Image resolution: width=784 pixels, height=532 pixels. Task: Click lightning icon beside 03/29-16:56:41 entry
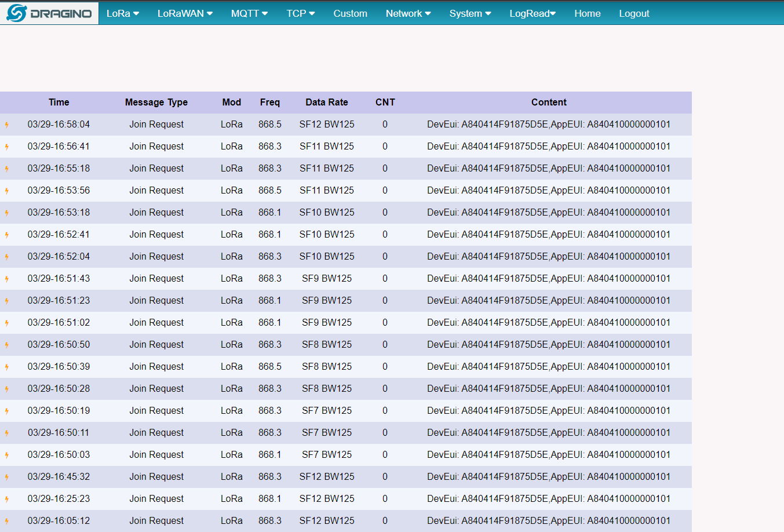tap(7, 147)
